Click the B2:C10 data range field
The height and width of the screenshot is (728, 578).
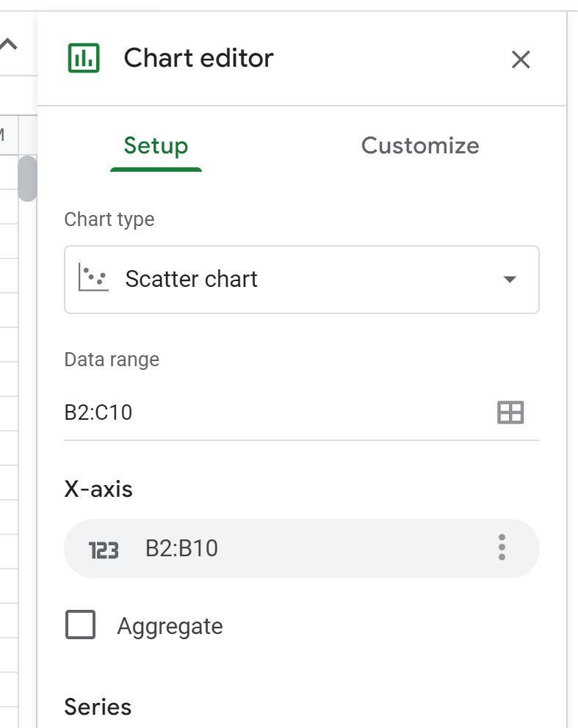(302, 412)
